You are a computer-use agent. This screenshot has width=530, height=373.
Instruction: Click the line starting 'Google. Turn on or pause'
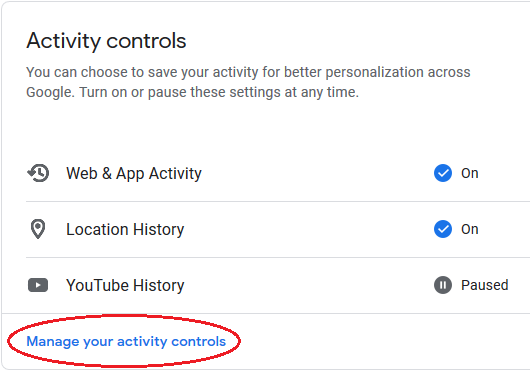(192, 92)
